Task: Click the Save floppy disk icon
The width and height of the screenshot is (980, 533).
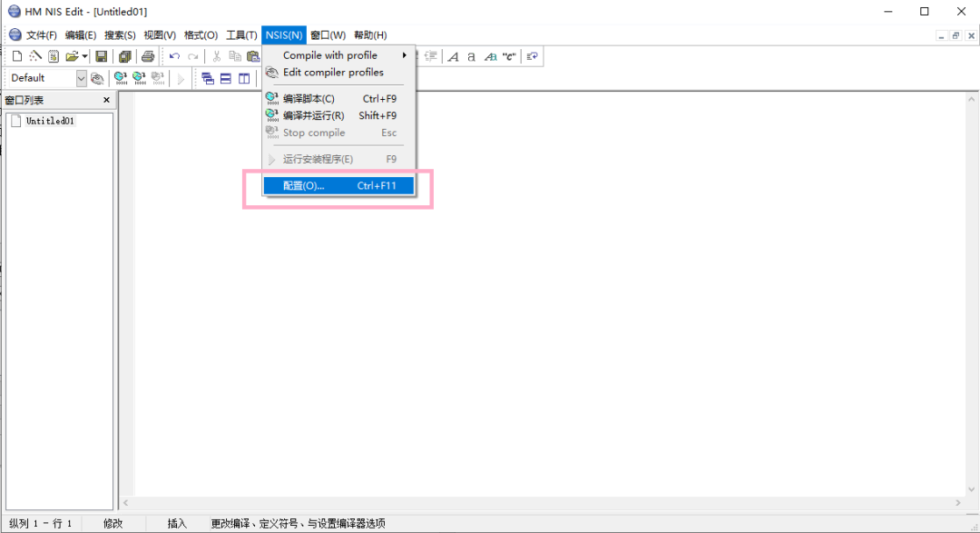Action: pyautogui.click(x=102, y=56)
